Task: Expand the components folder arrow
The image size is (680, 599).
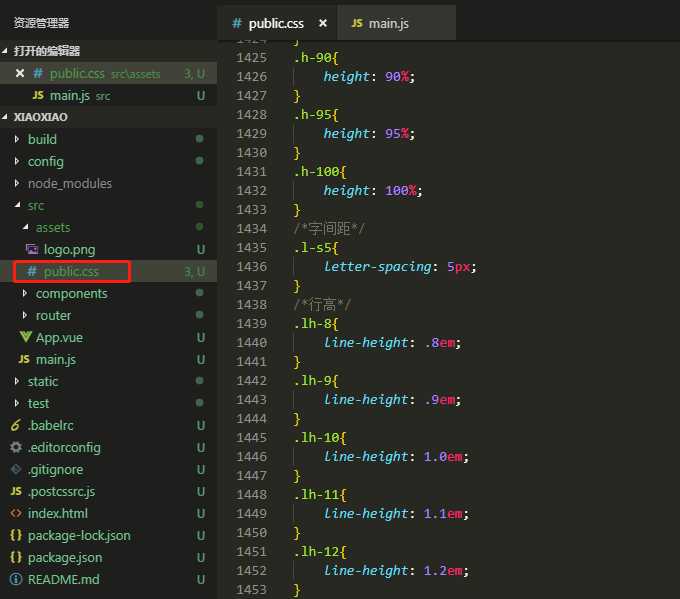Action: (x=25, y=293)
